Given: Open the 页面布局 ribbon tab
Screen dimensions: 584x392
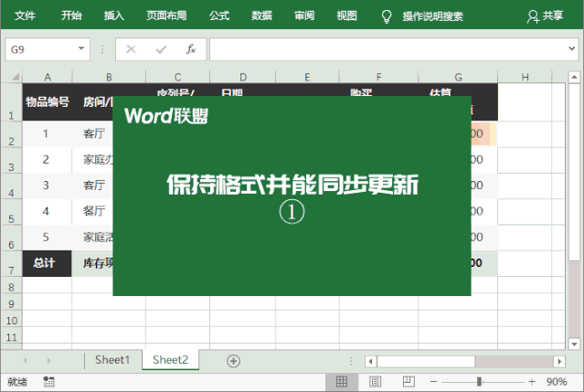Looking at the screenshot, I should (166, 16).
